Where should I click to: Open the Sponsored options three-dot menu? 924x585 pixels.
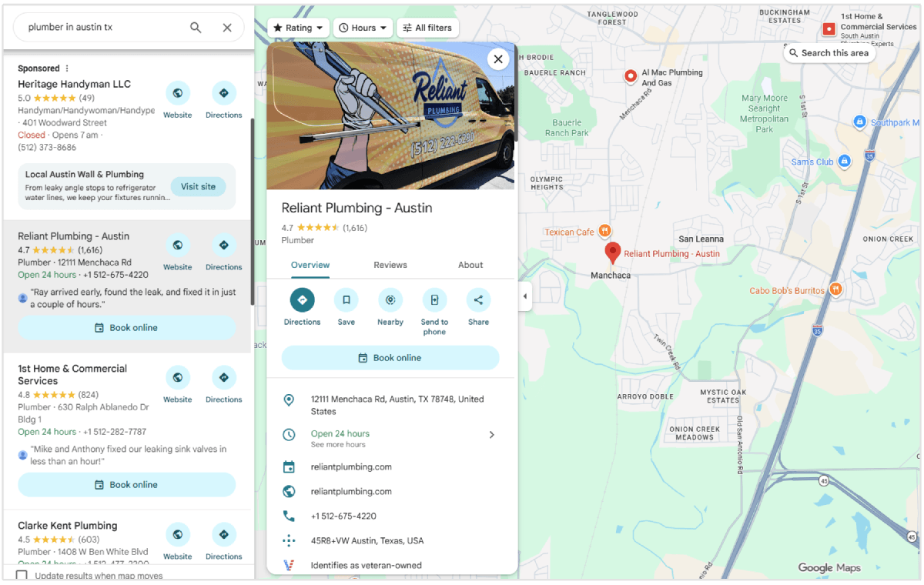(x=67, y=69)
